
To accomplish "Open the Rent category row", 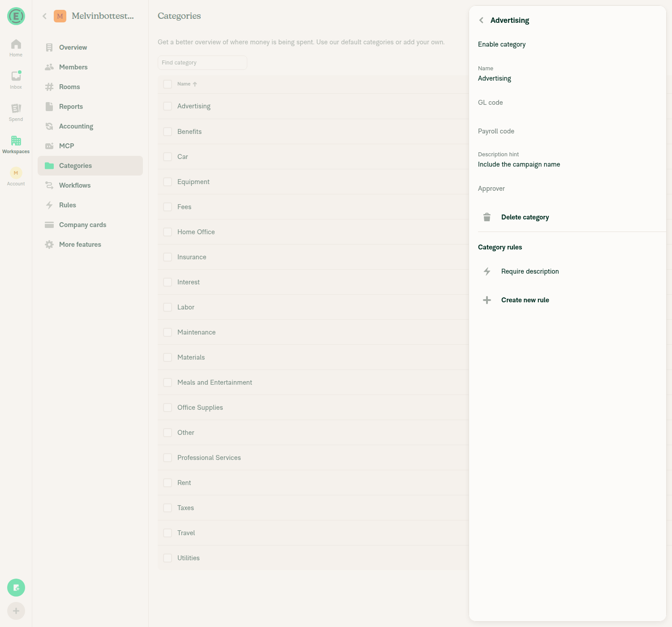I will pyautogui.click(x=313, y=483).
